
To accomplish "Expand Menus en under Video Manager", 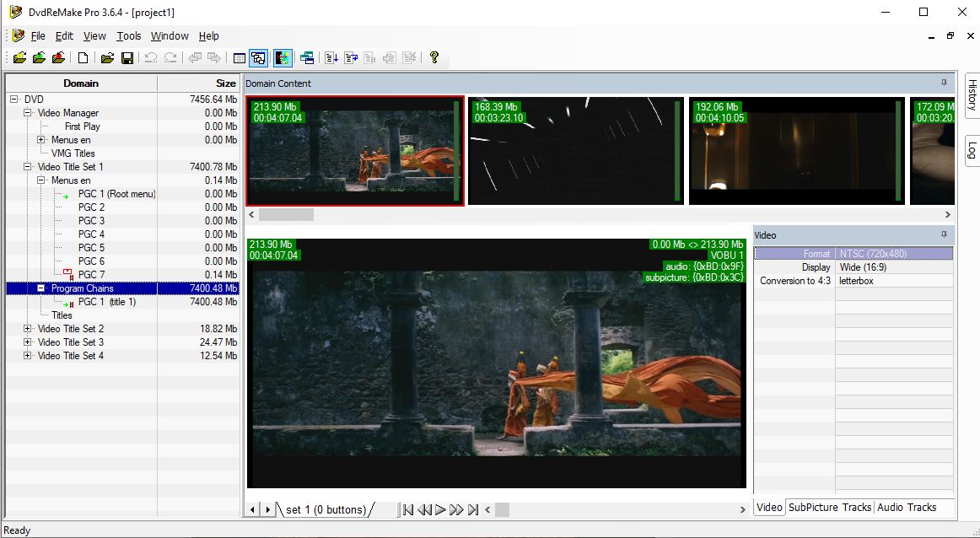I will (40, 140).
